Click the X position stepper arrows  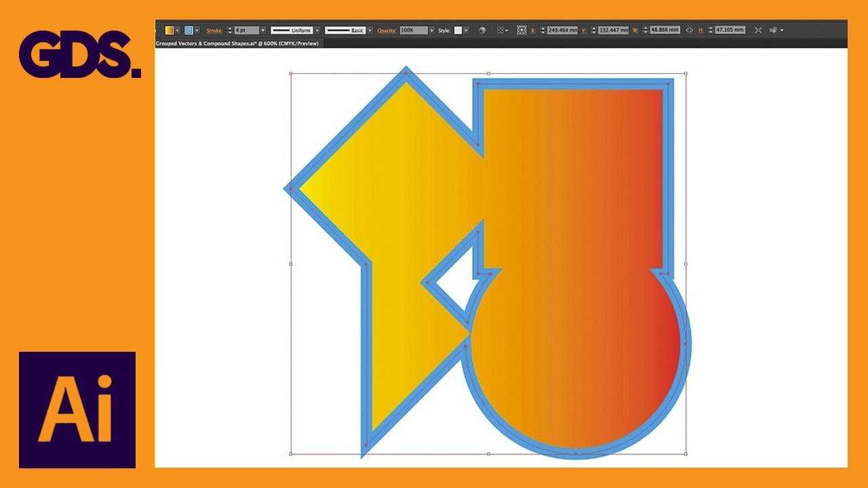[x=542, y=30]
